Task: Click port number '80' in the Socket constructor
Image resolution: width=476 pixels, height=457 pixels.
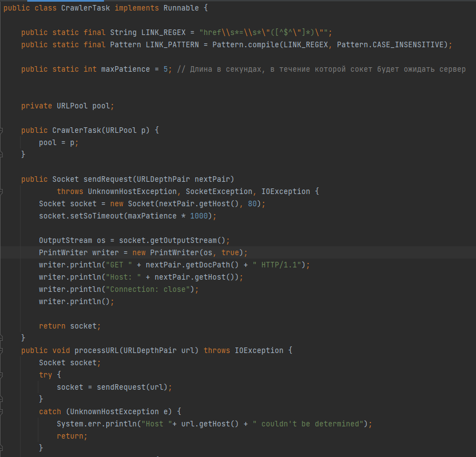Action: pyautogui.click(x=252, y=203)
